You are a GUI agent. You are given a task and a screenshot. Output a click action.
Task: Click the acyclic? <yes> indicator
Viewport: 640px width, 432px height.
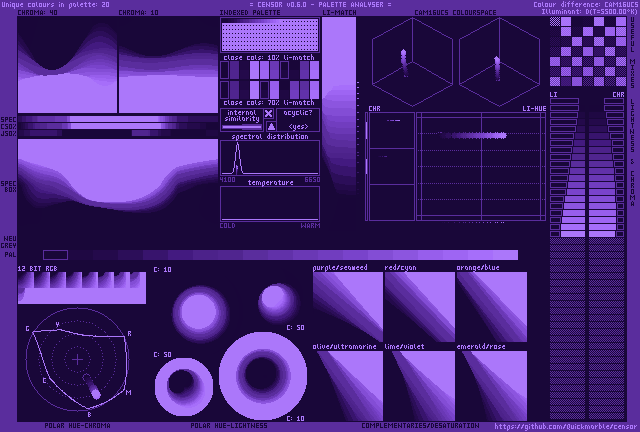[298, 120]
